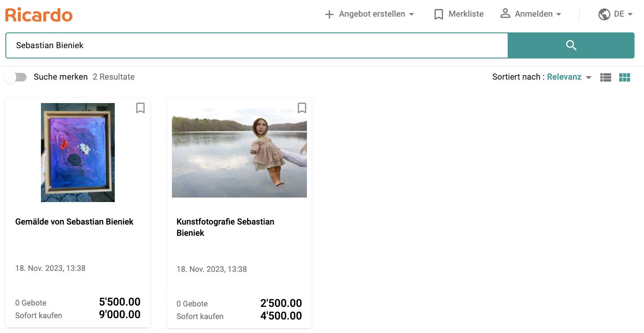Image resolution: width=644 pixels, height=333 pixels.
Task: Click the Anmelden person icon
Action: tap(505, 13)
